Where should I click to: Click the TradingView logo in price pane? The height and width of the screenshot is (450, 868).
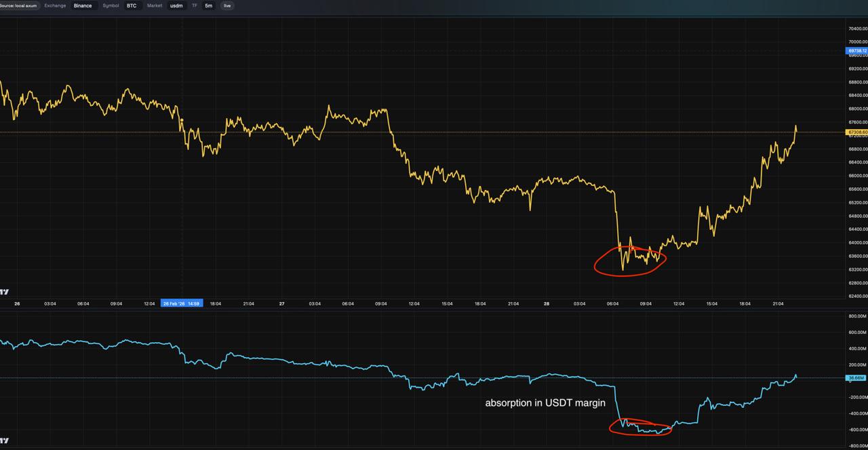pyautogui.click(x=4, y=292)
